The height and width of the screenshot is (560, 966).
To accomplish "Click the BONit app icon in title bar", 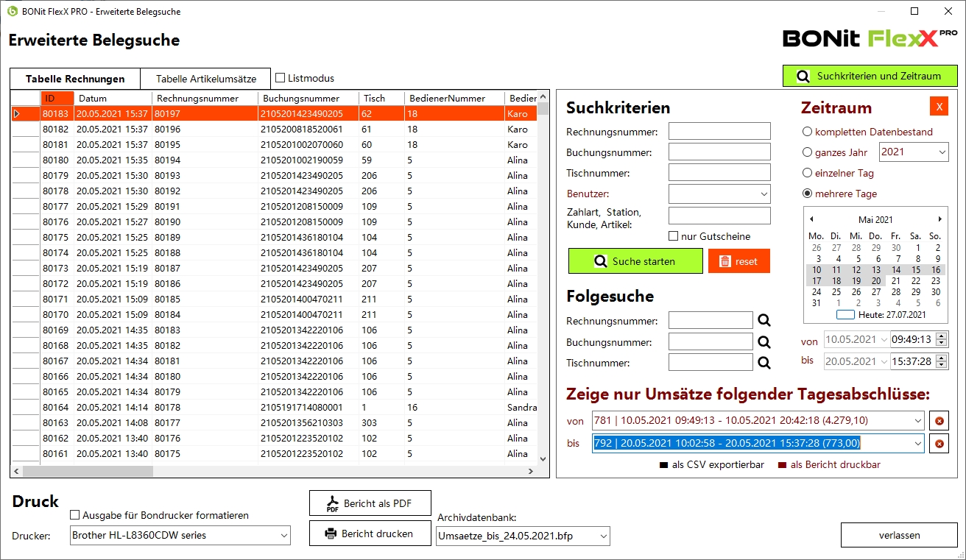I will click(x=12, y=12).
